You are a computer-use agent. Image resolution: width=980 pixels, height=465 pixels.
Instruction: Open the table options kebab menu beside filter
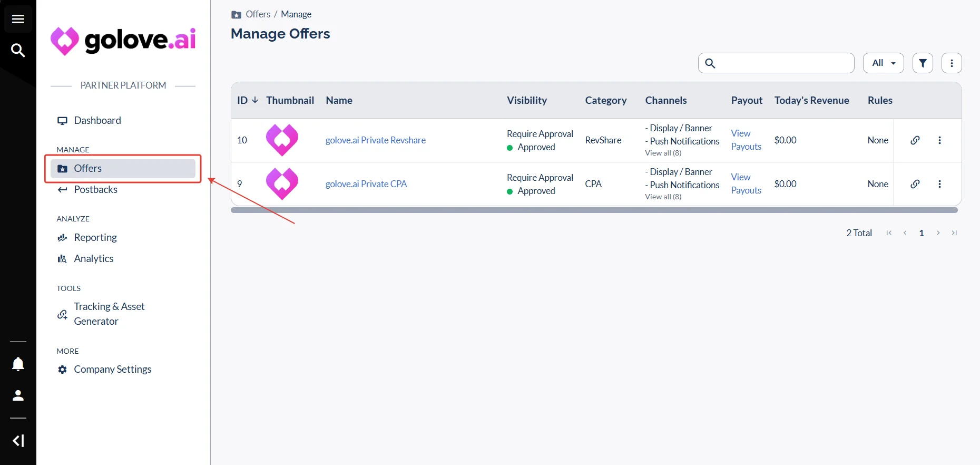pyautogui.click(x=952, y=63)
